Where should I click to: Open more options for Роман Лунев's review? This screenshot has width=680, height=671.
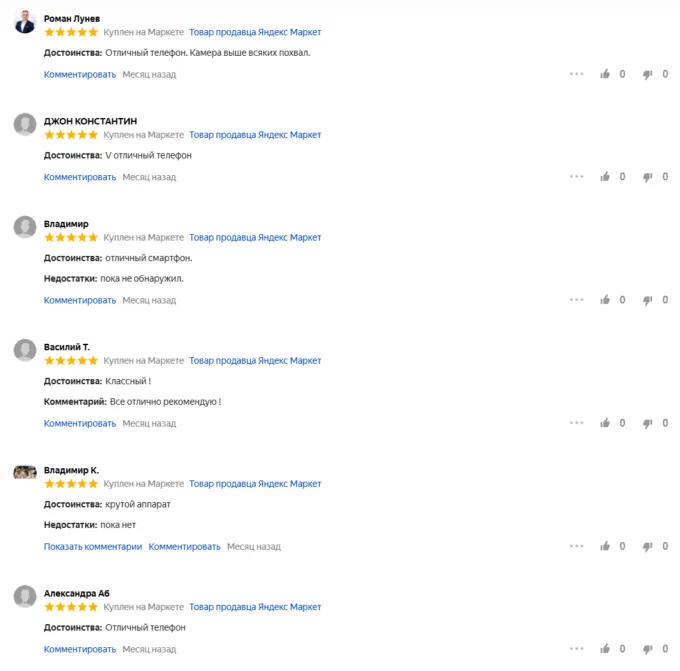(x=577, y=74)
